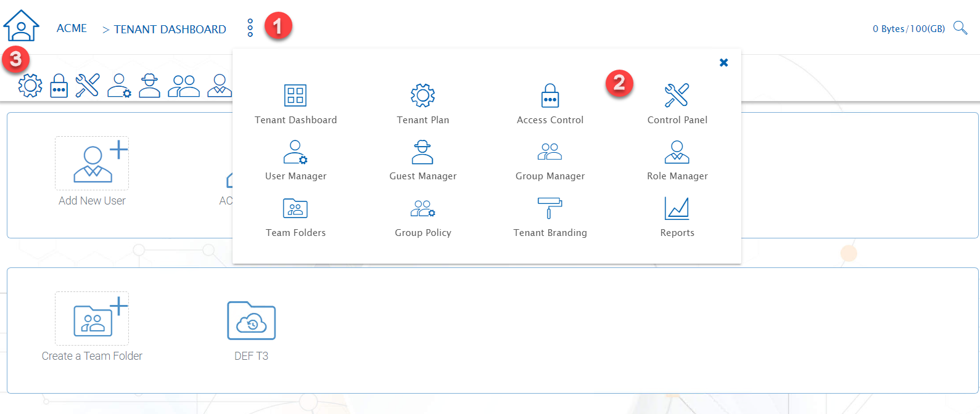Close the popup menu with the X
This screenshot has width=980, height=414.
pyautogui.click(x=724, y=62)
